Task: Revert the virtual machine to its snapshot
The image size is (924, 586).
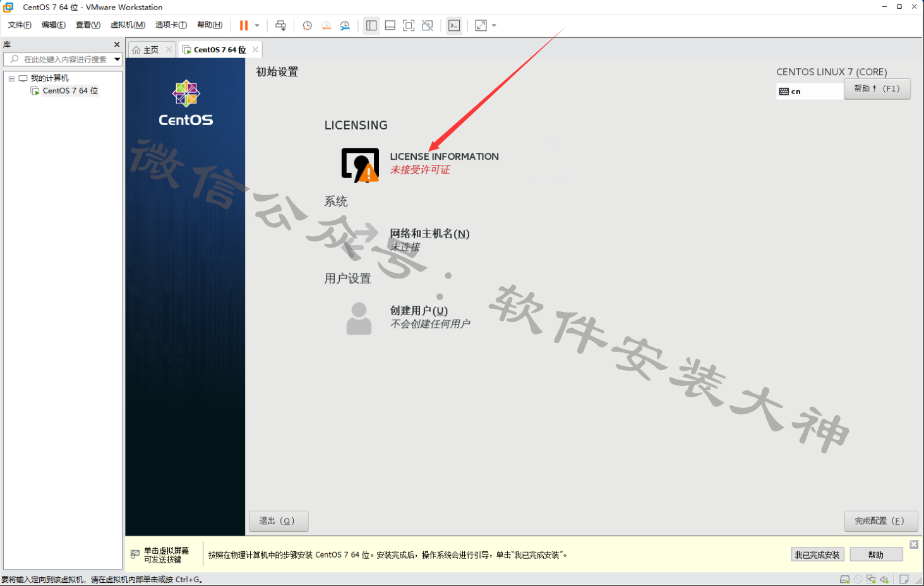Action: point(326,25)
